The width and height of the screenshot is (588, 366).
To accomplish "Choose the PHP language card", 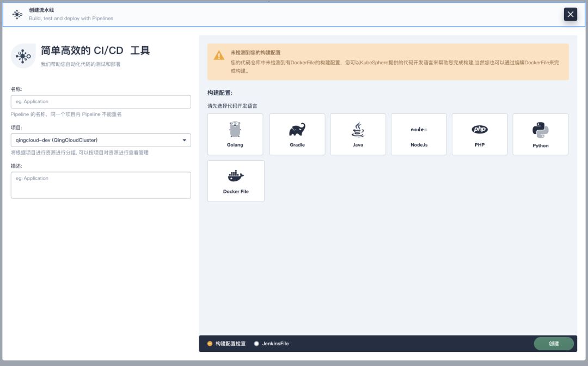I will (x=480, y=134).
